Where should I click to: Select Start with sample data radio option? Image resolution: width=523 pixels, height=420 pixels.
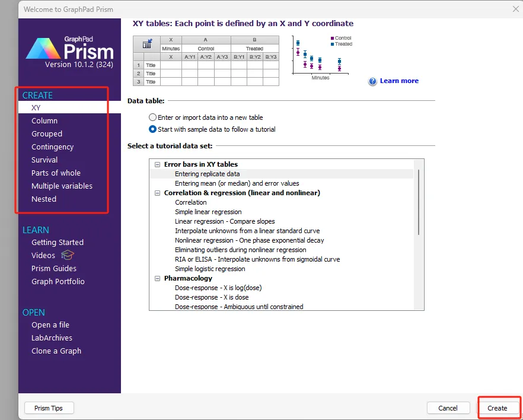tap(153, 129)
